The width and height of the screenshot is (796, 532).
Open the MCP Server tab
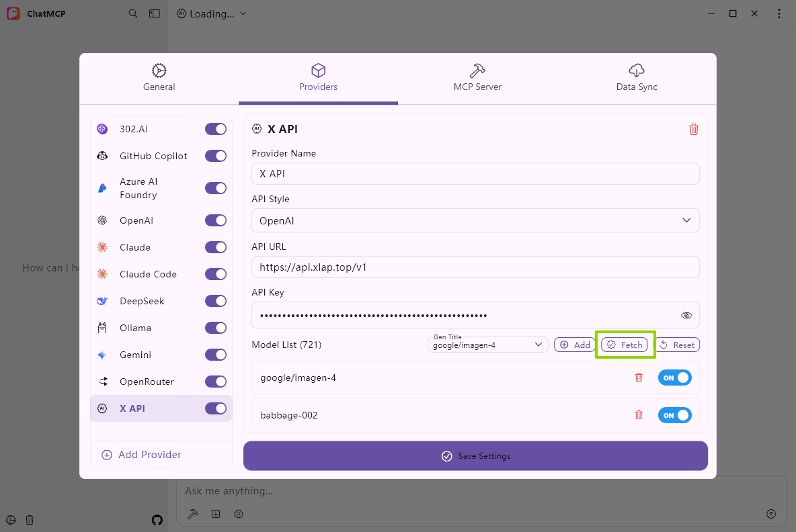(x=477, y=78)
